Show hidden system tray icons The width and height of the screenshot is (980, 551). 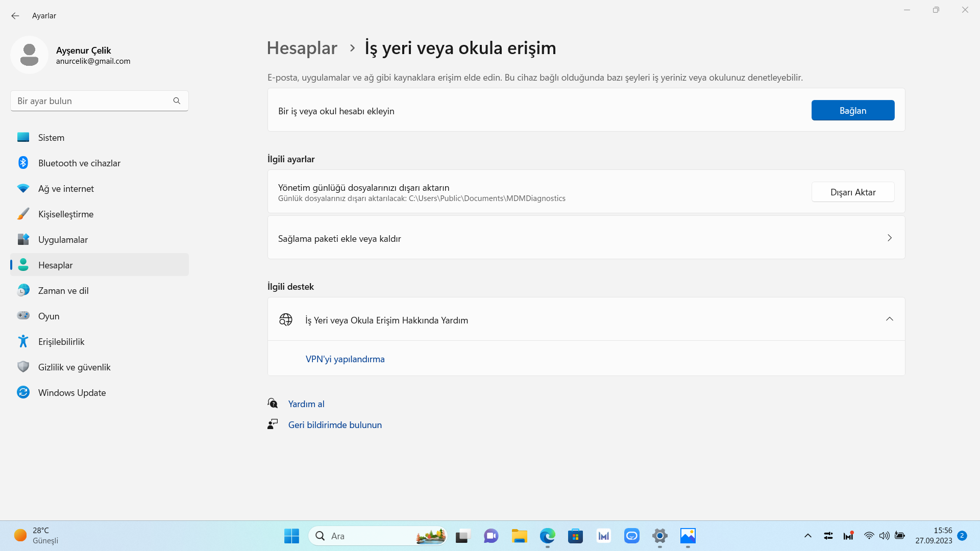[x=807, y=536]
